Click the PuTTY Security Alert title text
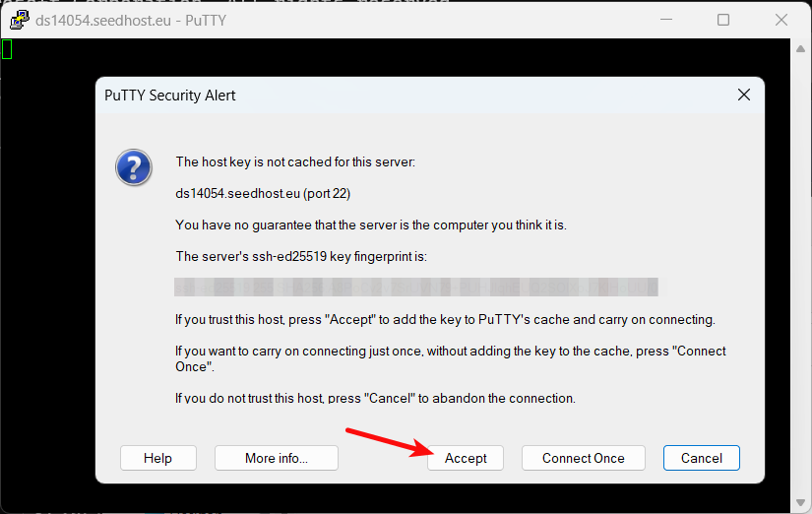Image resolution: width=812 pixels, height=514 pixels. [x=170, y=96]
